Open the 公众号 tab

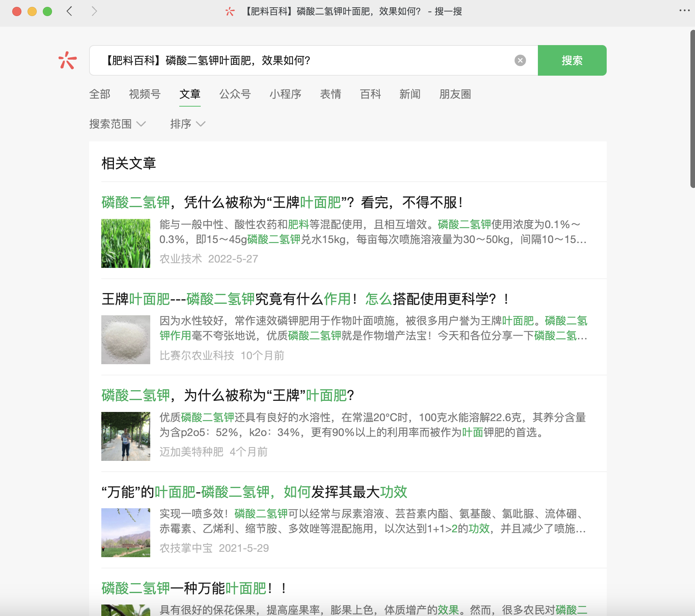click(x=235, y=94)
